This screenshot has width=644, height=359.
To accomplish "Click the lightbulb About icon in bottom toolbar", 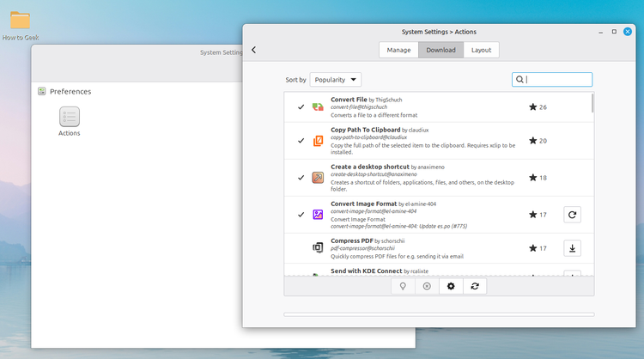I will (x=403, y=286).
